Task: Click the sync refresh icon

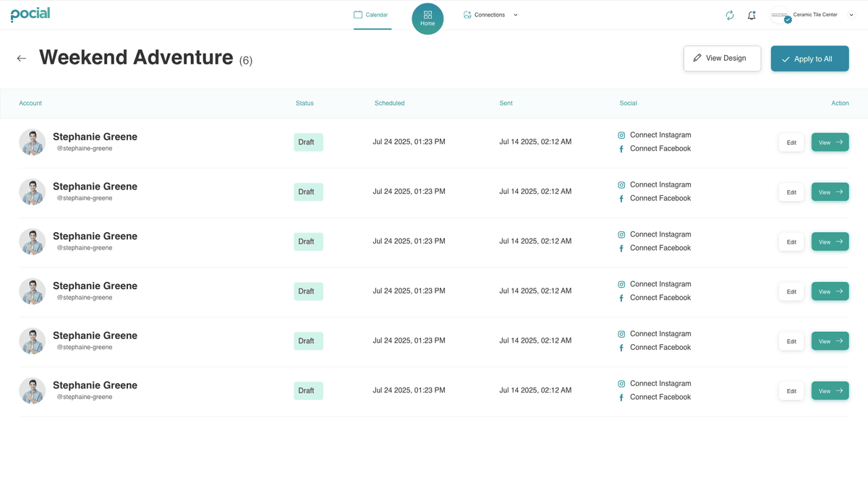Action: (730, 15)
